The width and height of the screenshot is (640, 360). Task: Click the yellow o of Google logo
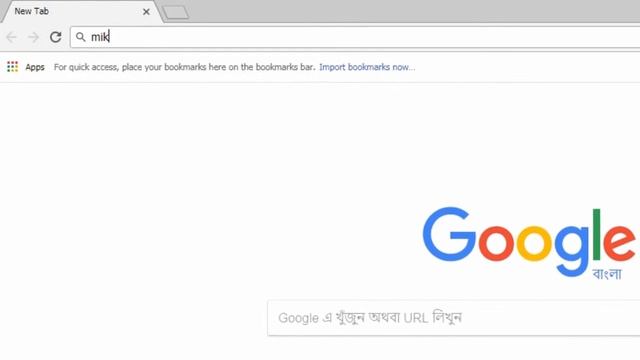pyautogui.click(x=533, y=242)
